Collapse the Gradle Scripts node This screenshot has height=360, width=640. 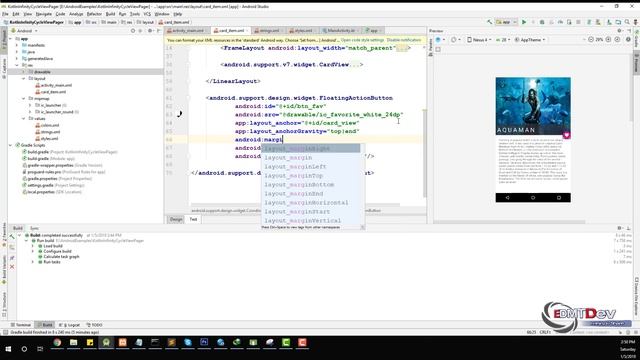coord(10,145)
